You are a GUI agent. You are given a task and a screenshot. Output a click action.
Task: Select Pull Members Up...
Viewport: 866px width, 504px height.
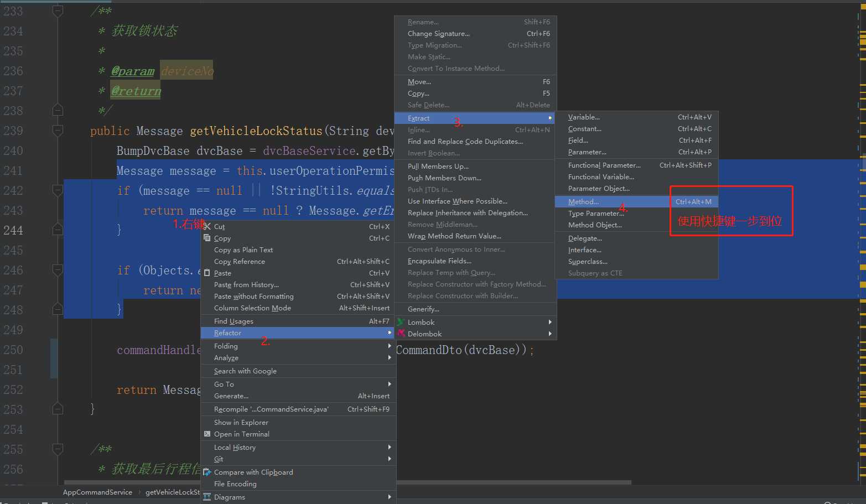475,166
